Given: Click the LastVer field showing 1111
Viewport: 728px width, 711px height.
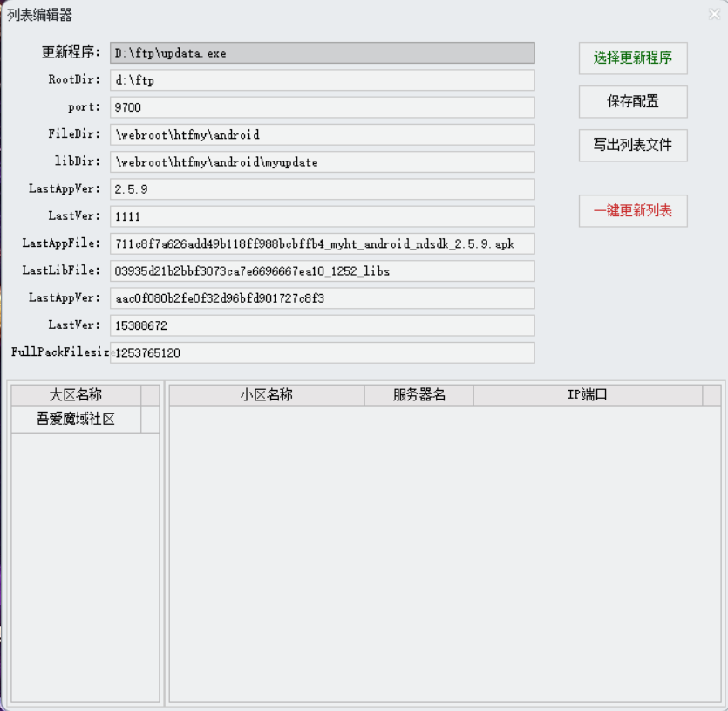Looking at the screenshot, I should click(323, 216).
